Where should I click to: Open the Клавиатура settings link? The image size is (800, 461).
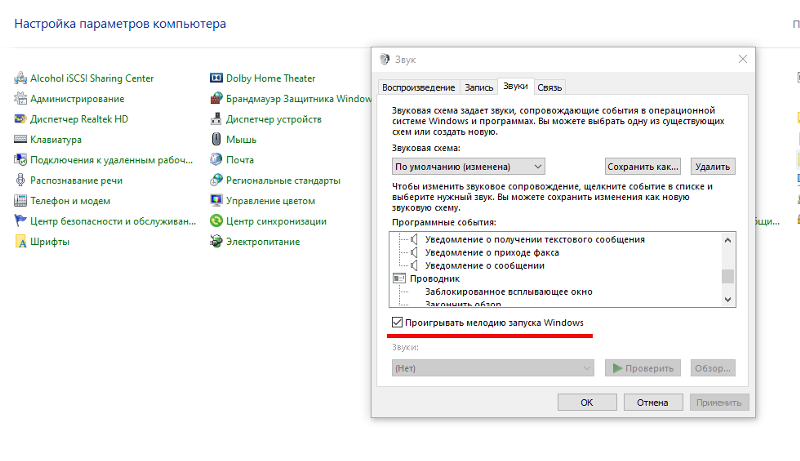pyautogui.click(x=56, y=139)
